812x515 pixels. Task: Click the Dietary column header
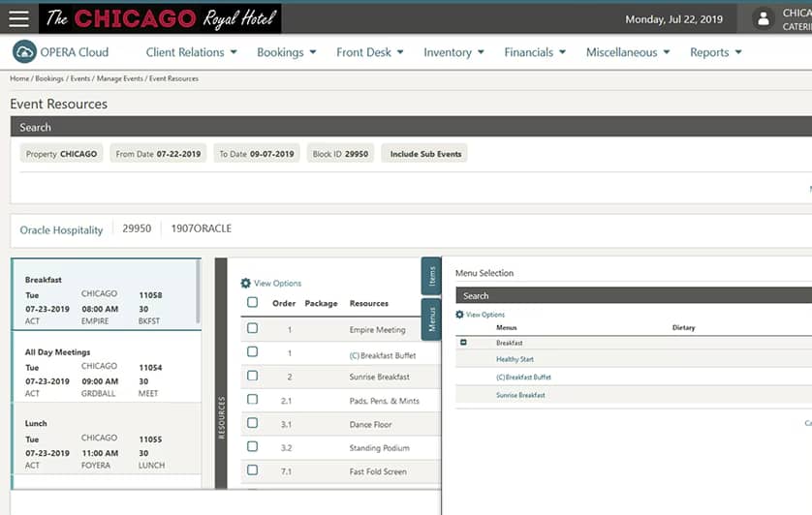pos(683,327)
